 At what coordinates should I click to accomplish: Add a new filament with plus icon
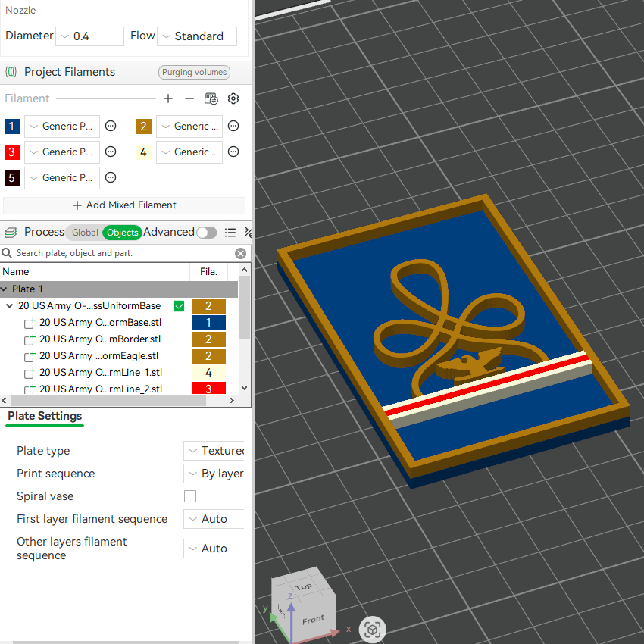coord(168,98)
